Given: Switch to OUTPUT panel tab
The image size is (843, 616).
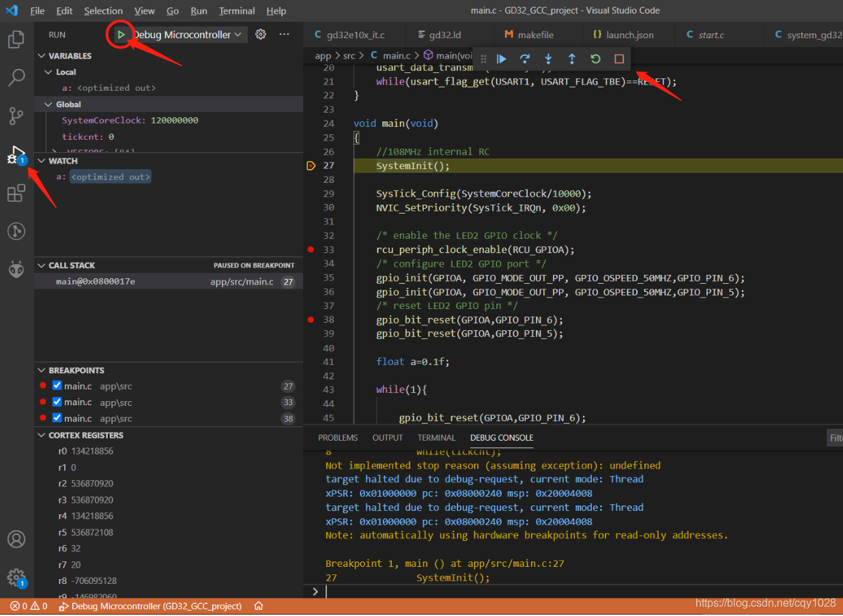Looking at the screenshot, I should pyautogui.click(x=388, y=438).
